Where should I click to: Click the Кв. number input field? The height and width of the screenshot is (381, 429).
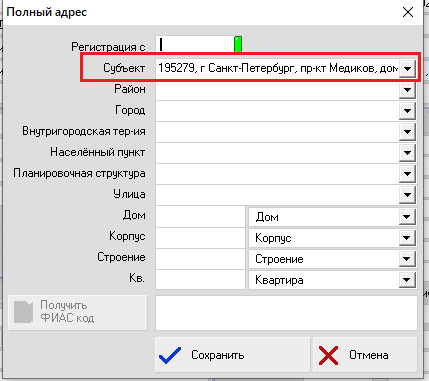[x=200, y=280]
